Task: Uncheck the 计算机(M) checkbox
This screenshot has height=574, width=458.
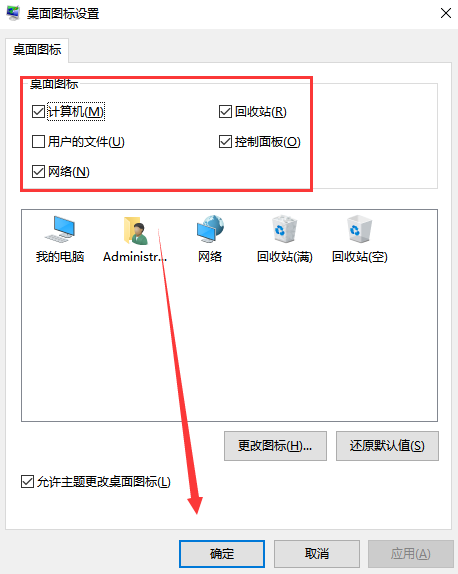Action: (x=38, y=112)
